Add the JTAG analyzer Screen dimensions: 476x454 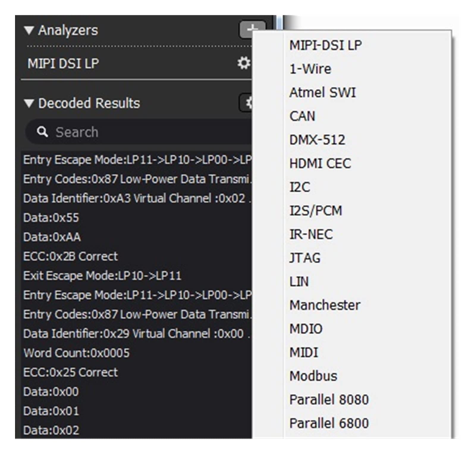tap(305, 258)
